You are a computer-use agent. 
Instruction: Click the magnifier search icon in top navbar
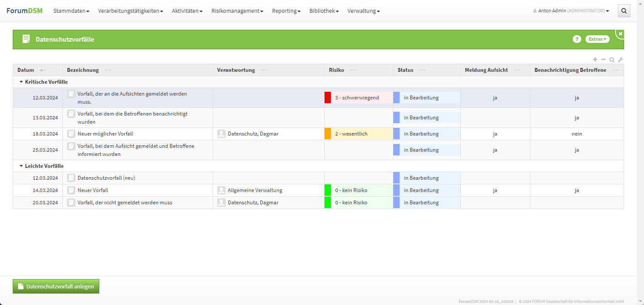(x=624, y=11)
